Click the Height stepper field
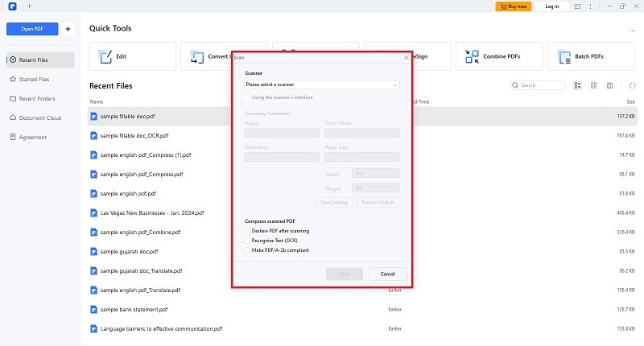The height and width of the screenshot is (346, 644). (376, 188)
